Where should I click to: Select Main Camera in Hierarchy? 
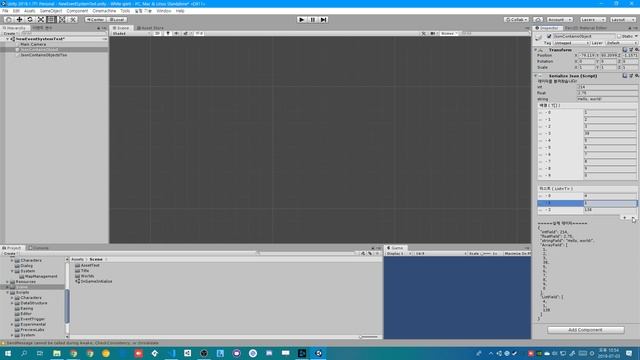[33, 44]
